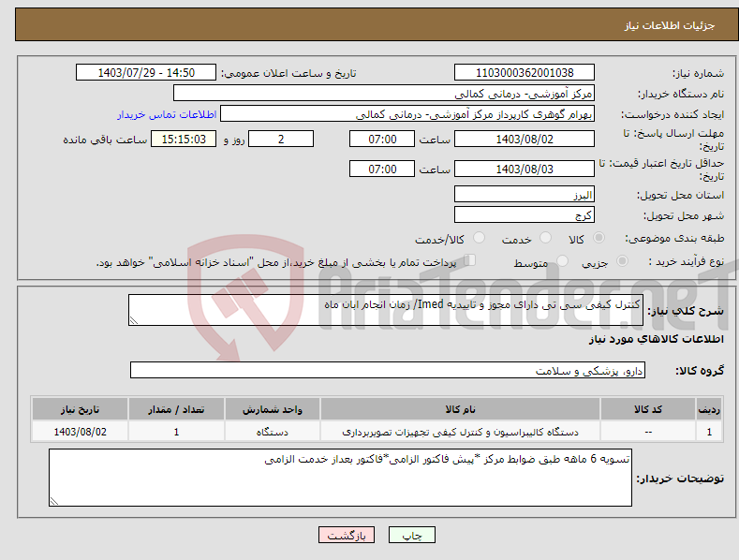Click the need date cell 1403/08/02 in table

coord(81,432)
